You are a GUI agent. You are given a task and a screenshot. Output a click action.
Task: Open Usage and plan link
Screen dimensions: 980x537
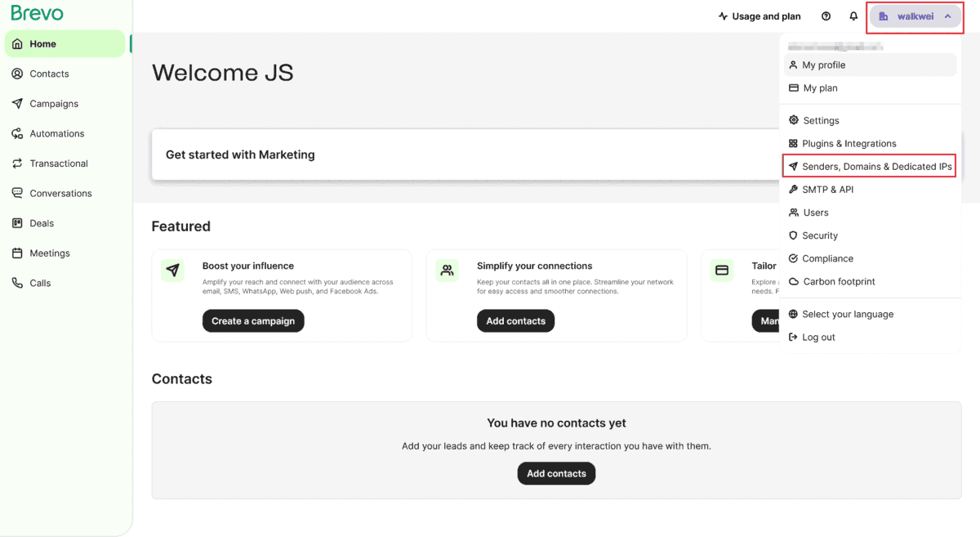pyautogui.click(x=759, y=16)
